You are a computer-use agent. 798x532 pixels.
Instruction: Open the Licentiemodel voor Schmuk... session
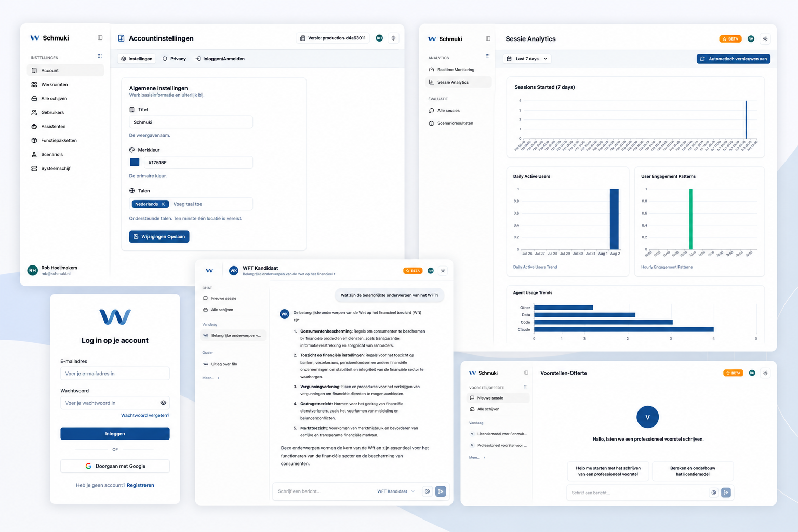(498, 434)
